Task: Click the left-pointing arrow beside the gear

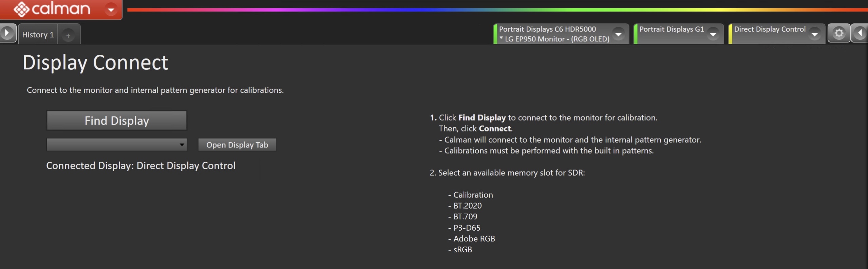Action: [x=860, y=33]
